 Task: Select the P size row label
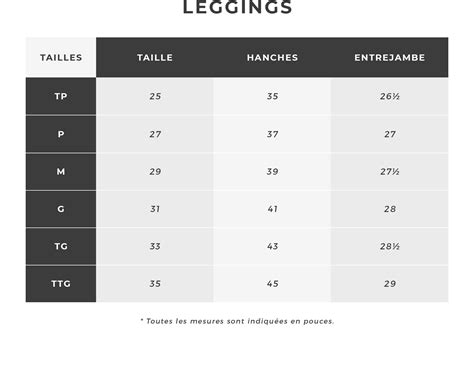coord(61,134)
